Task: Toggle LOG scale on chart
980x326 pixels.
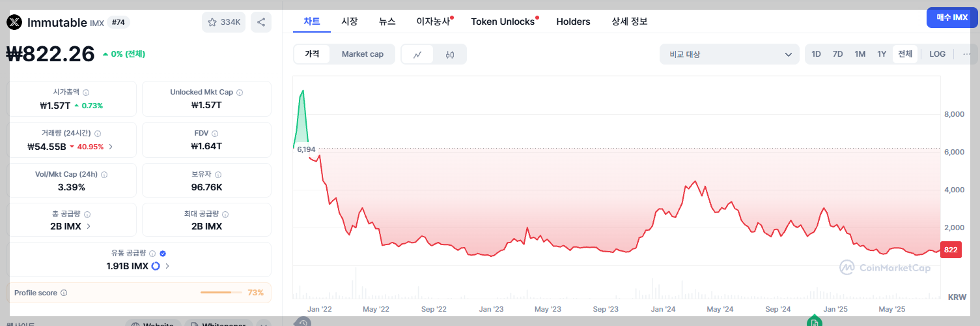Action: pyautogui.click(x=938, y=54)
